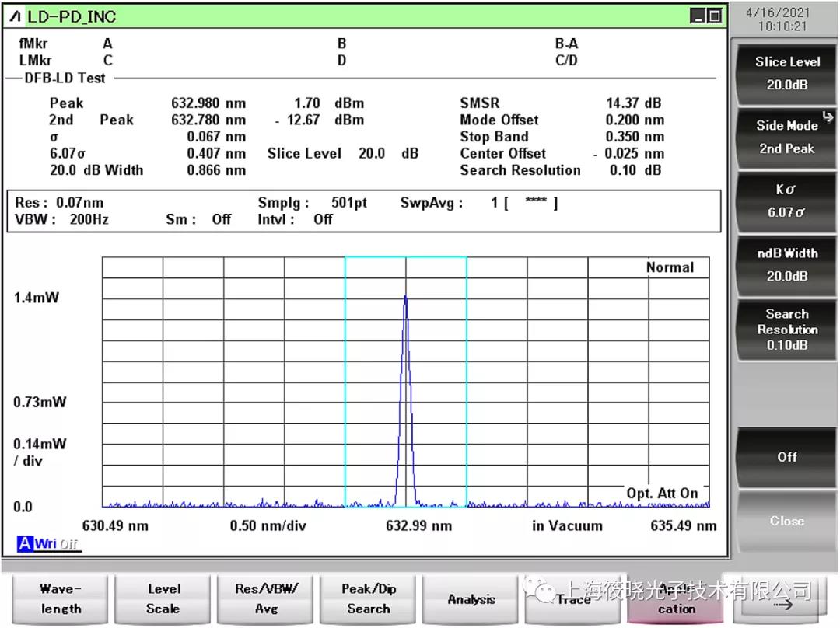Open the Level Scale menu
840x628 pixels.
[163, 598]
